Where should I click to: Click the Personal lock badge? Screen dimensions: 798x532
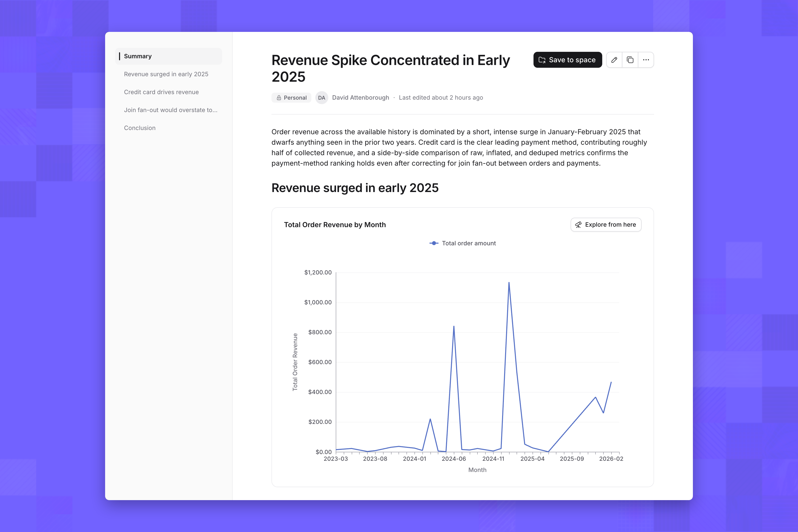coord(291,98)
